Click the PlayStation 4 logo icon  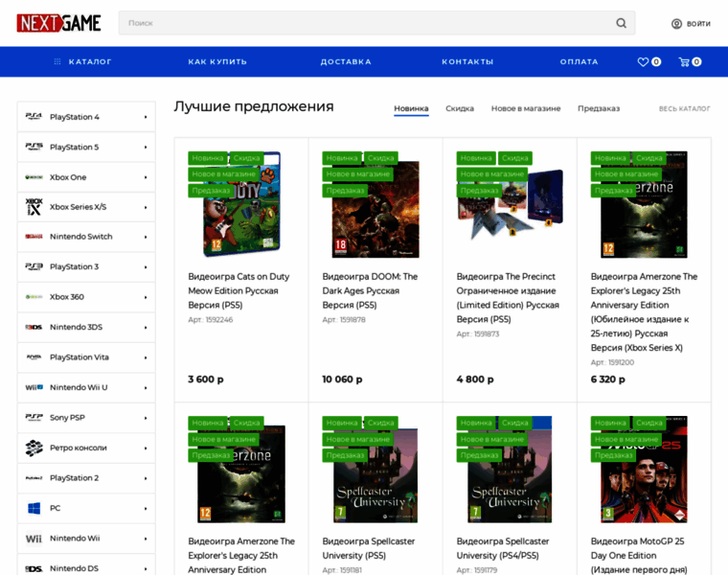(34, 117)
